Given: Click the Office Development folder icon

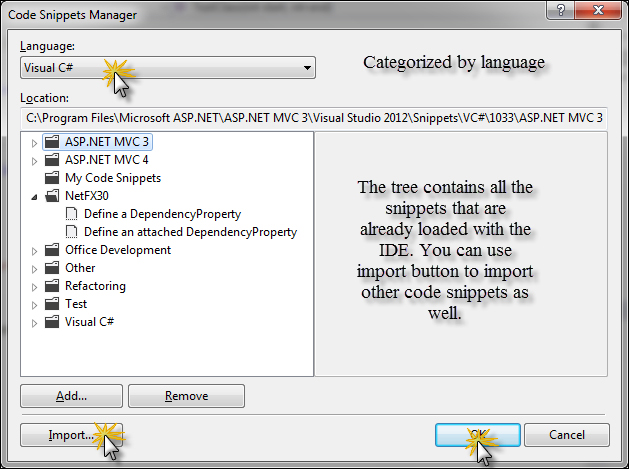Looking at the screenshot, I should (x=52, y=250).
